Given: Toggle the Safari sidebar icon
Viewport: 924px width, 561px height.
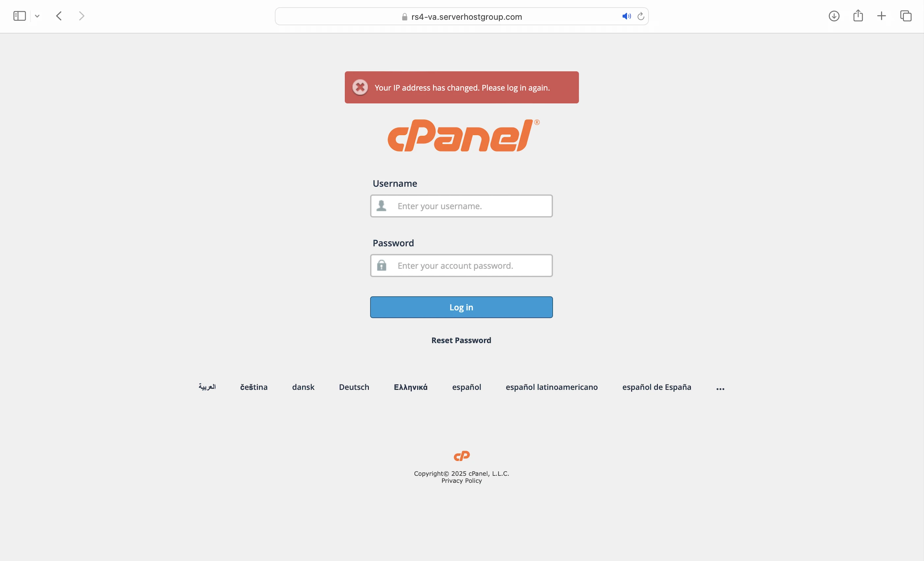Looking at the screenshot, I should pyautogui.click(x=19, y=16).
